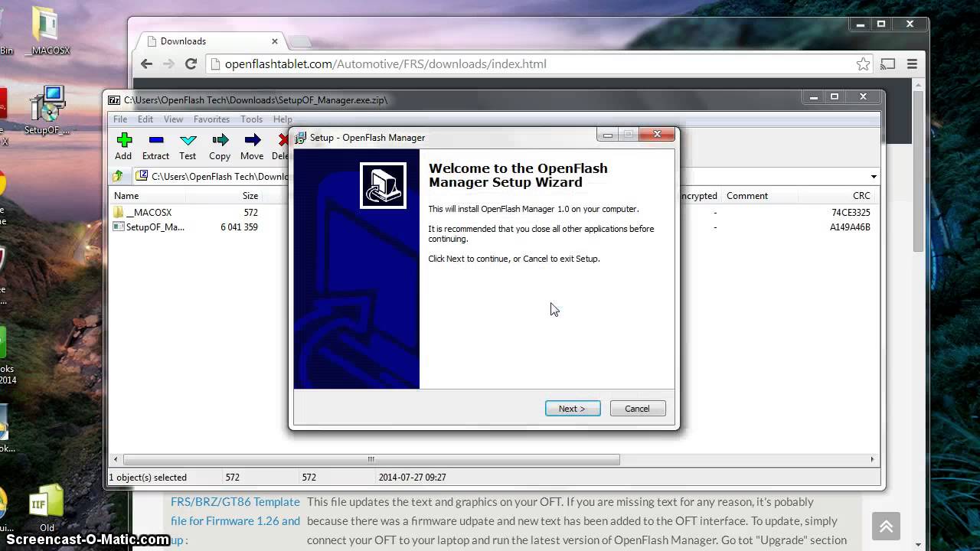Sort by the Size column header
The width and height of the screenshot is (980, 551).
coord(250,196)
